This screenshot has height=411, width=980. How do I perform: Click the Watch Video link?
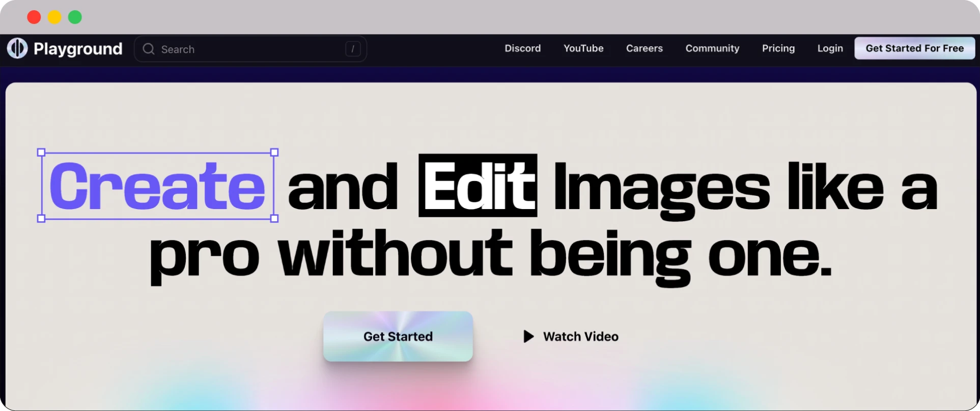point(581,336)
